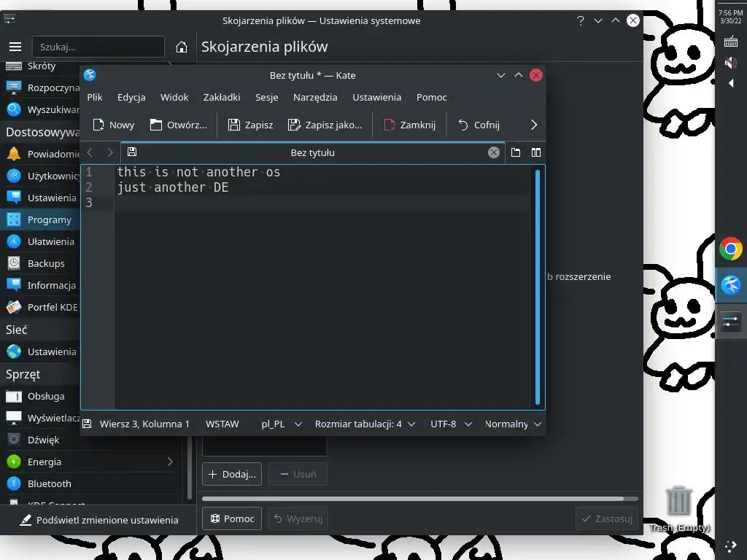Screen dimensions: 747x560
Task: Create a new document with Nowy
Action: 113,125
